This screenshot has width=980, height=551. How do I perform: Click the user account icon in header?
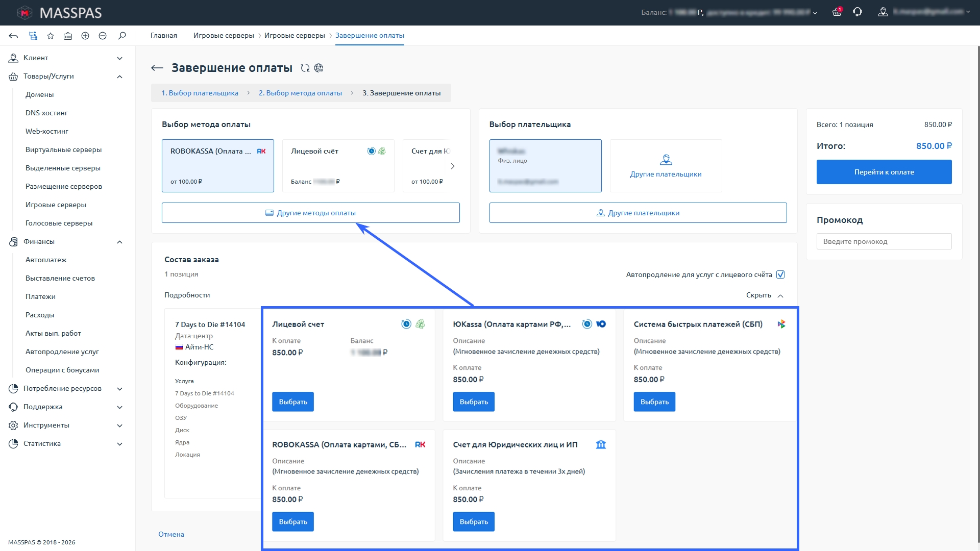click(883, 12)
